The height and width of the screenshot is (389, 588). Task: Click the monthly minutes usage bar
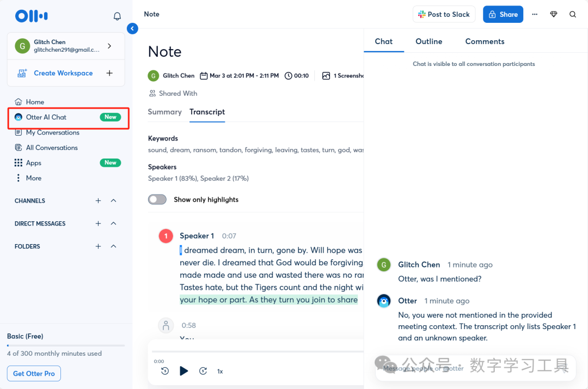coord(66,345)
